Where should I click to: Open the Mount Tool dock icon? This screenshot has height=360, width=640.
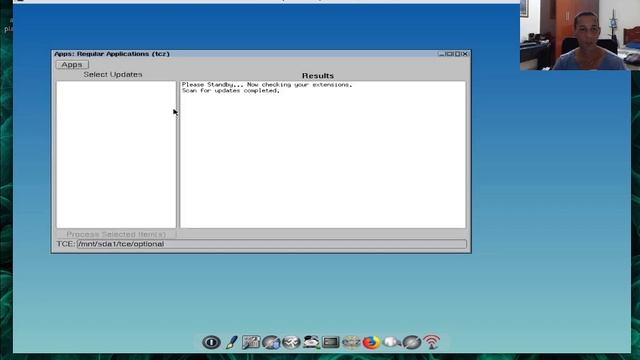tap(311, 342)
